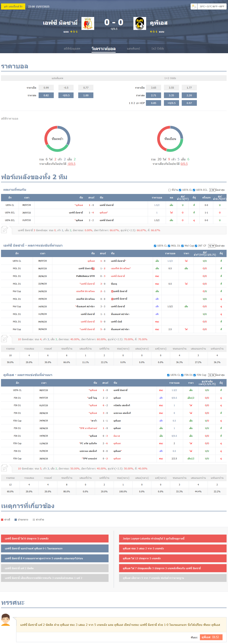Click ทีมเยือน donut chart

coord(170,139)
